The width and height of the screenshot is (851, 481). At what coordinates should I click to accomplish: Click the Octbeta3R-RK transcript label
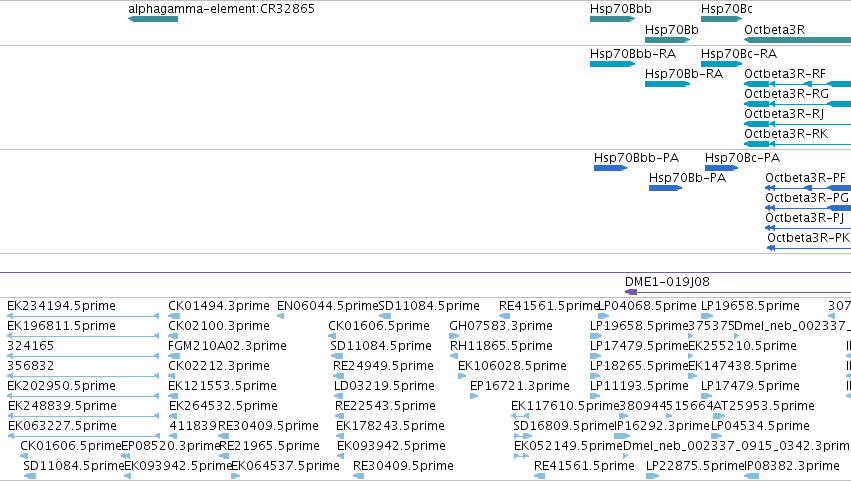786,134
